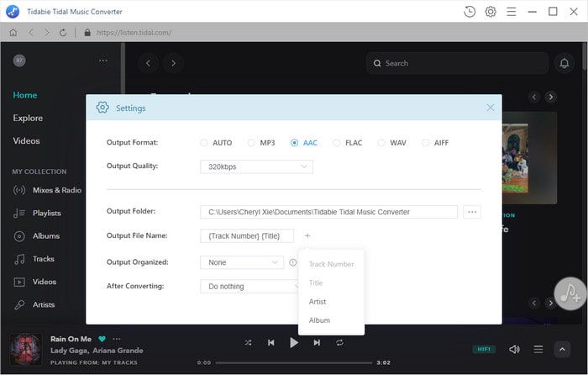Click carousel next arrow at top right
The height and width of the screenshot is (375, 588).
click(550, 97)
